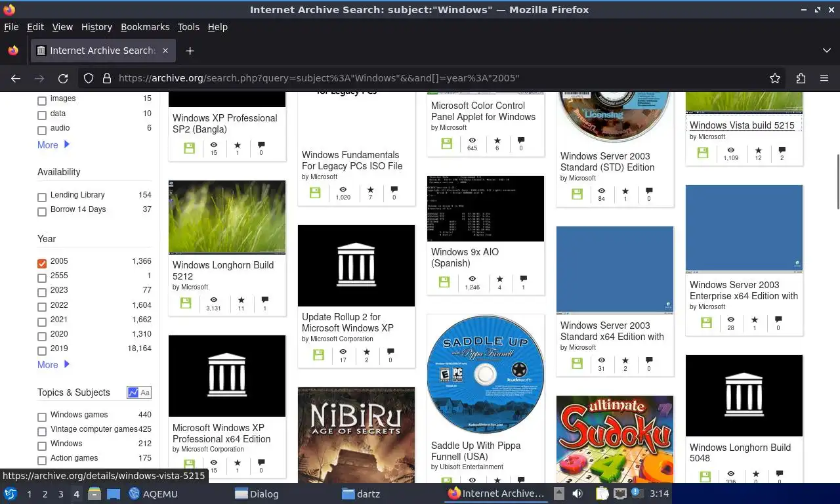The height and width of the screenshot is (504, 840).
Task: Open a new browser tab
Action: pos(190,51)
